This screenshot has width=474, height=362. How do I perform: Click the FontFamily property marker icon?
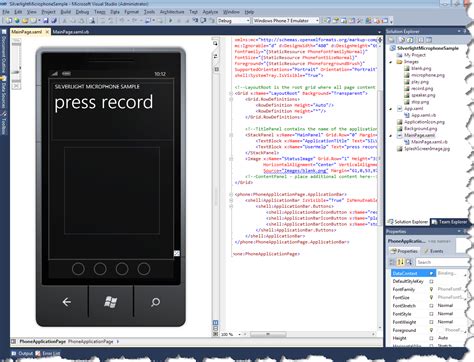click(431, 289)
